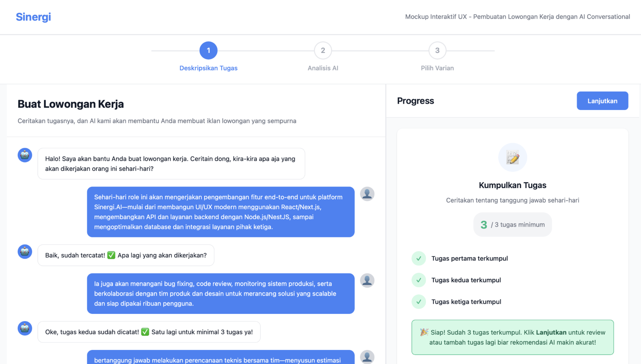Jump to step 2 Analisis AI
Viewport: 641px width, 364px height.
point(323,50)
